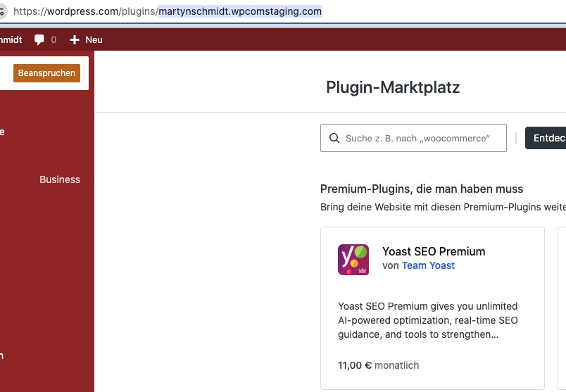Click the Yoast SEO Premium logo
Image resolution: width=566 pixels, height=392 pixels.
(353, 259)
